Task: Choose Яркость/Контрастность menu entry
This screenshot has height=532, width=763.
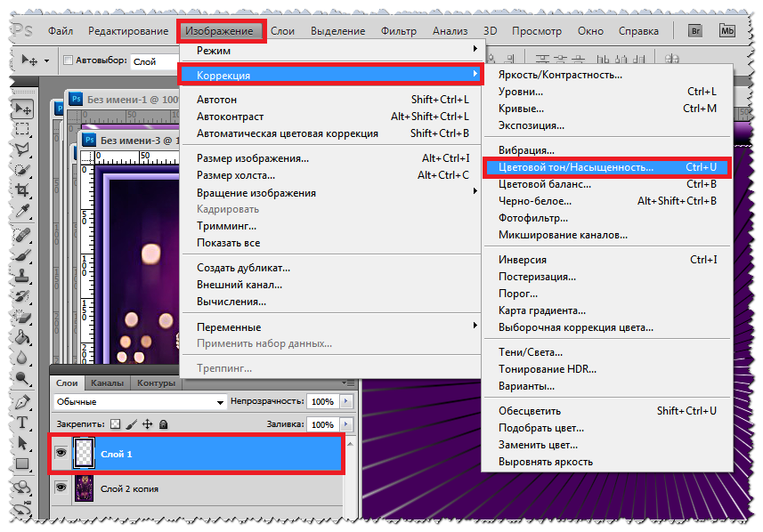Action: point(607,75)
